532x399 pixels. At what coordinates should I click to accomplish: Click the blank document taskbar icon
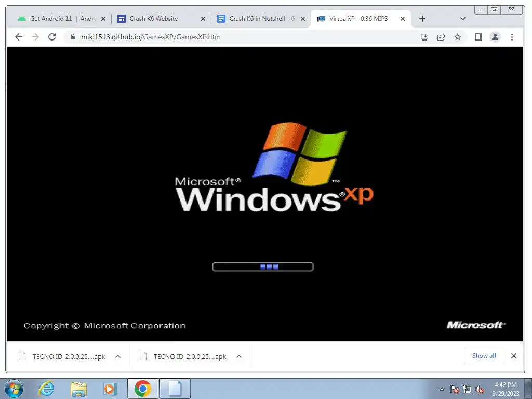point(175,389)
